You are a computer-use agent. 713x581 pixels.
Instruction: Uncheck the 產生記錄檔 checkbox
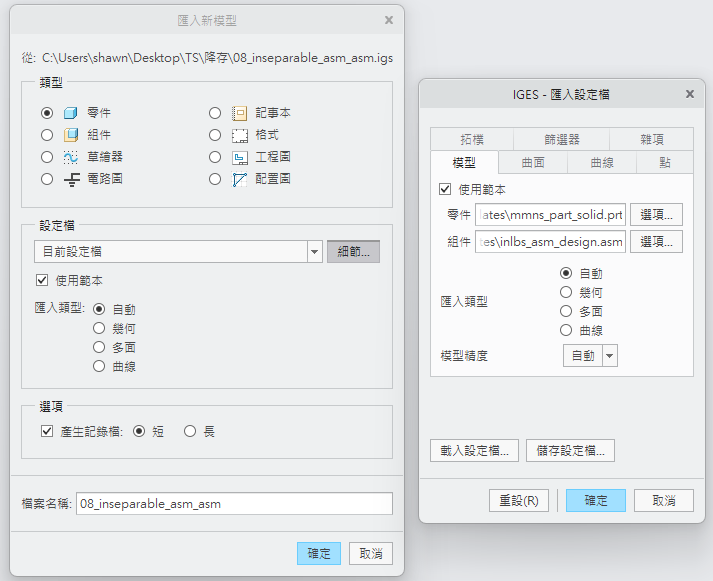pos(47,432)
